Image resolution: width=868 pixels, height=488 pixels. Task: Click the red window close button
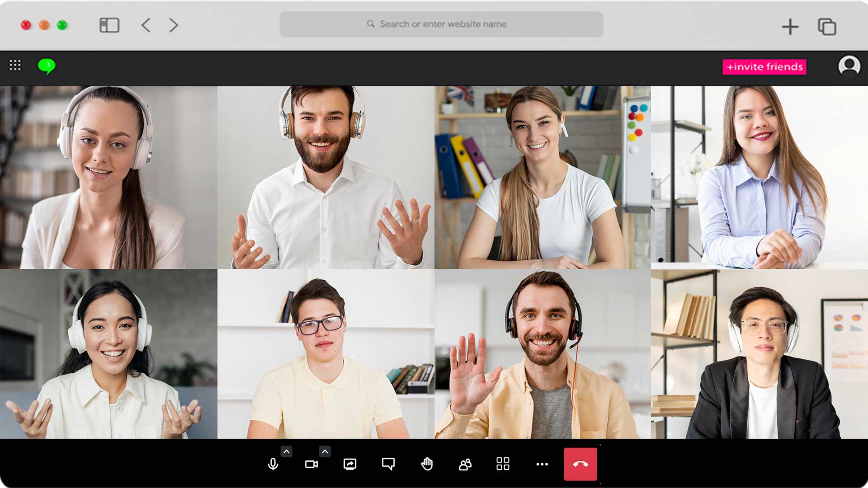[x=26, y=25]
